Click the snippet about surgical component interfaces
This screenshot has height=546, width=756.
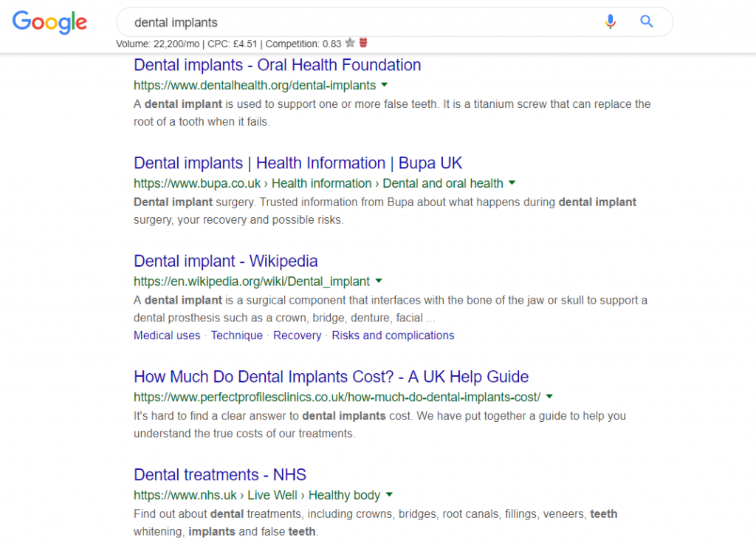[391, 309]
